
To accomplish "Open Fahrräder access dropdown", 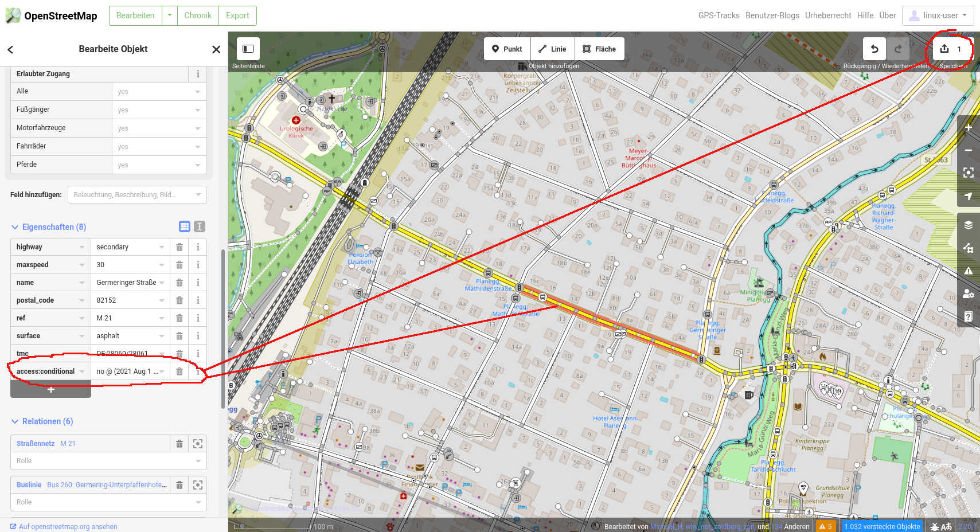I will (x=159, y=147).
